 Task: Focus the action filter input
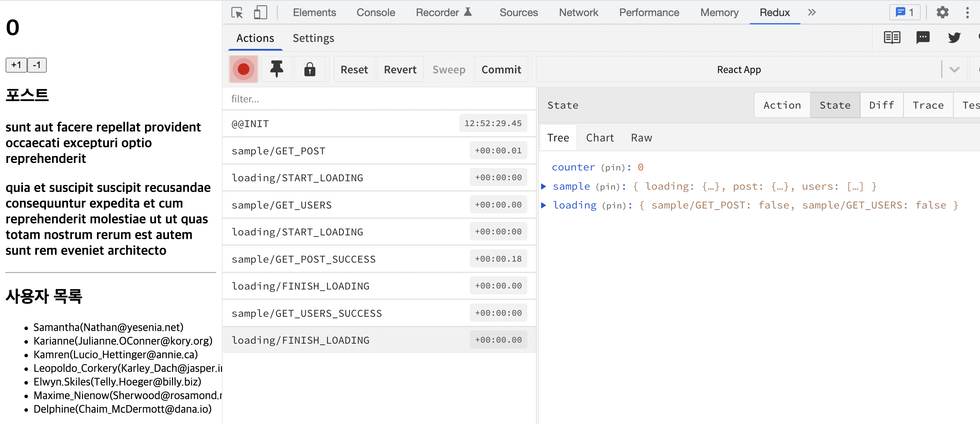[379, 99]
